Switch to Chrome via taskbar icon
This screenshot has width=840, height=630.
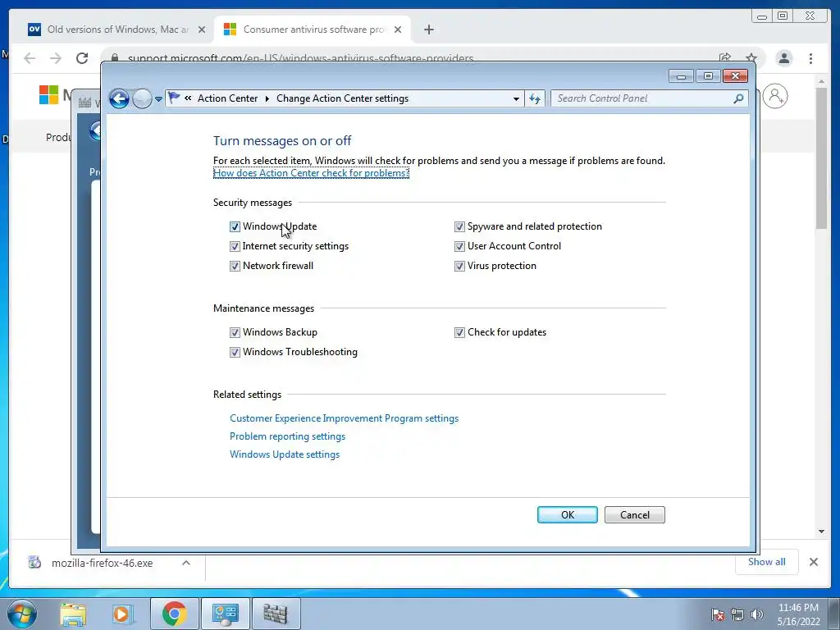pos(174,614)
